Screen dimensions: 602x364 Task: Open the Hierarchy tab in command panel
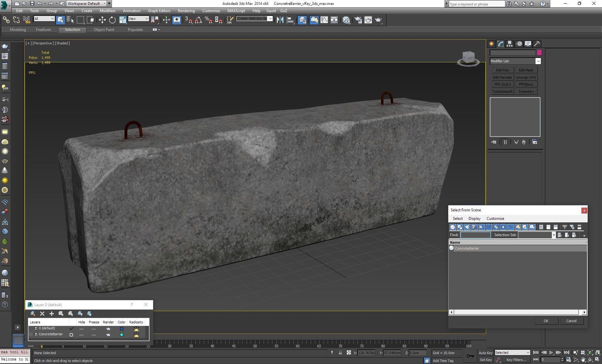click(x=510, y=44)
